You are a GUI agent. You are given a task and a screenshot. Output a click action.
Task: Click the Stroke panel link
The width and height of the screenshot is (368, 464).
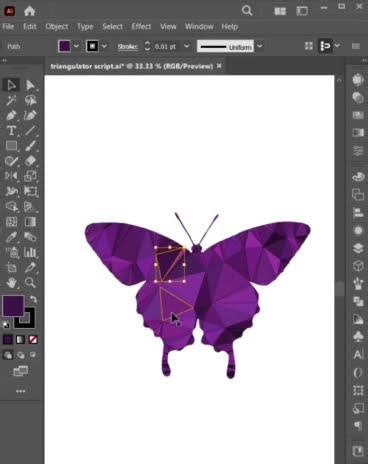coord(127,47)
